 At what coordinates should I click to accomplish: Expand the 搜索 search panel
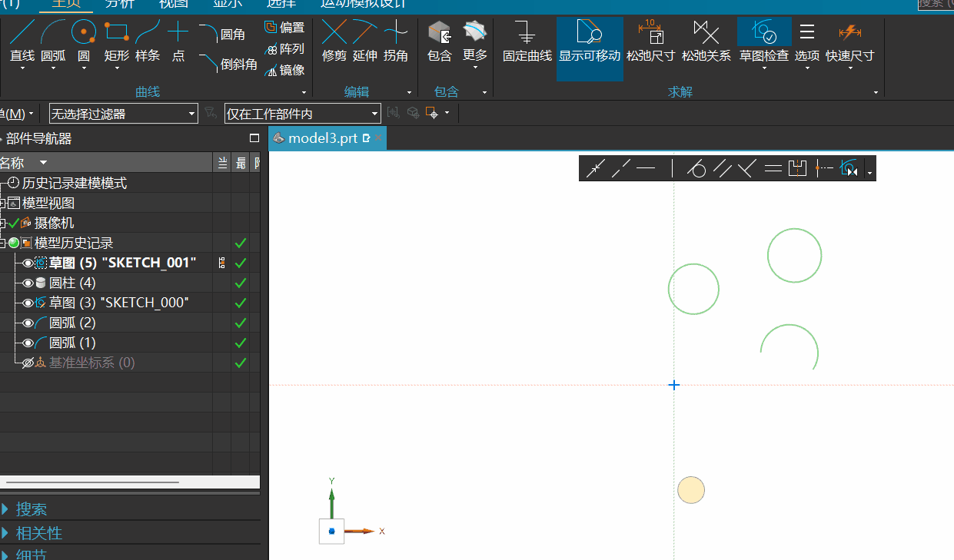(31, 509)
